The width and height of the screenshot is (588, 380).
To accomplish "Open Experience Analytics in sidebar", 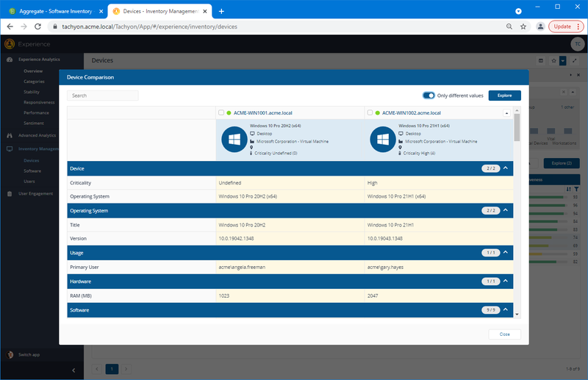I will click(x=39, y=60).
